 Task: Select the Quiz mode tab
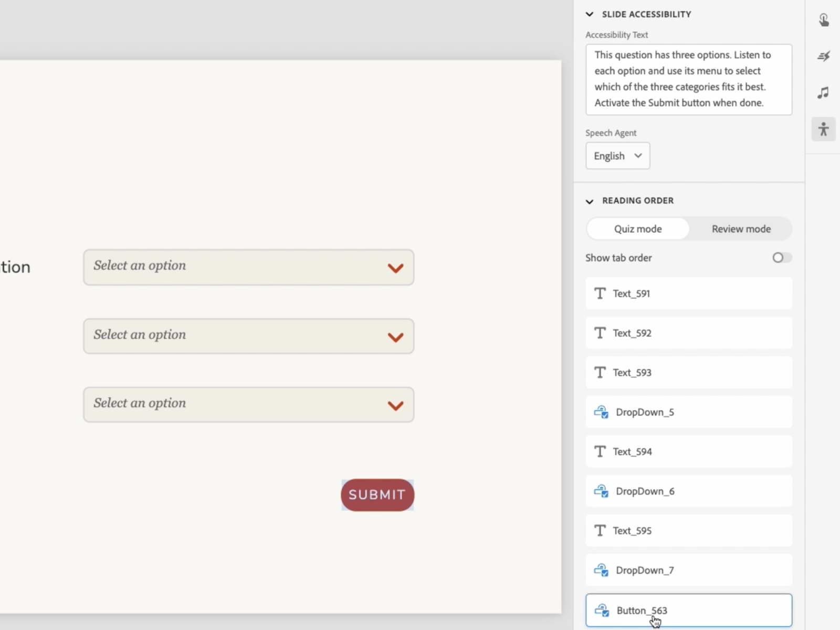(638, 229)
